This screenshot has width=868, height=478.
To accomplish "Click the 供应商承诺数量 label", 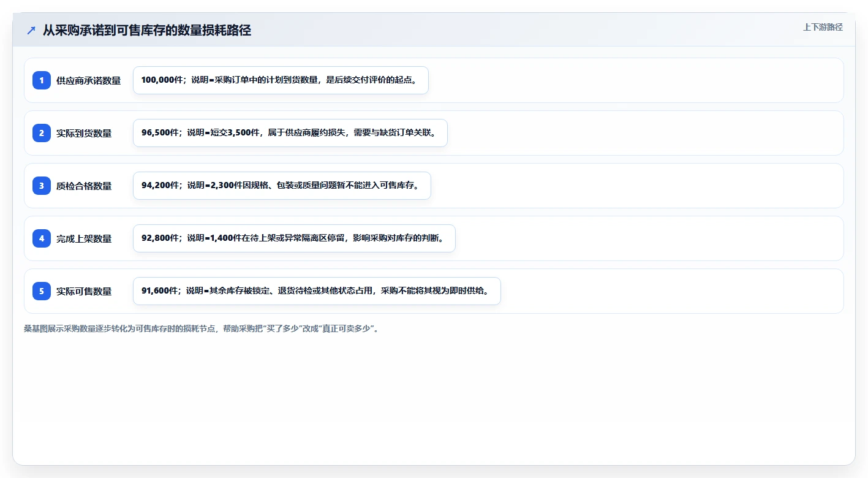I will [x=88, y=80].
